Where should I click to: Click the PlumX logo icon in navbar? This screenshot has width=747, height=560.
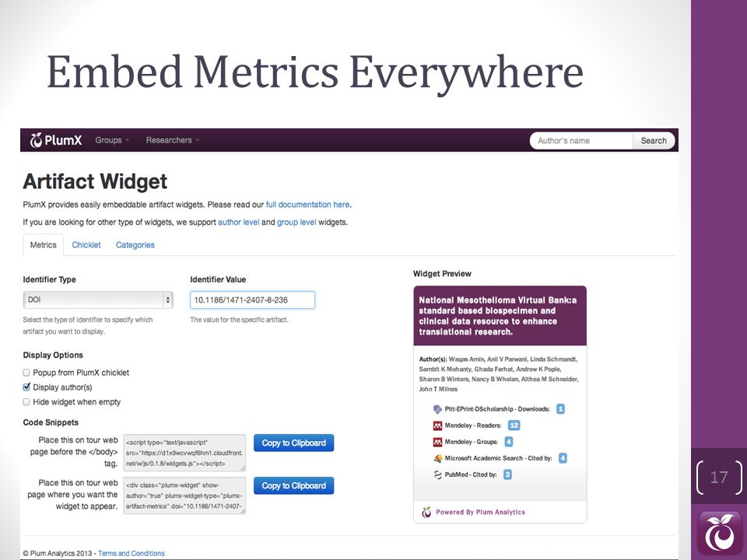coord(37,140)
